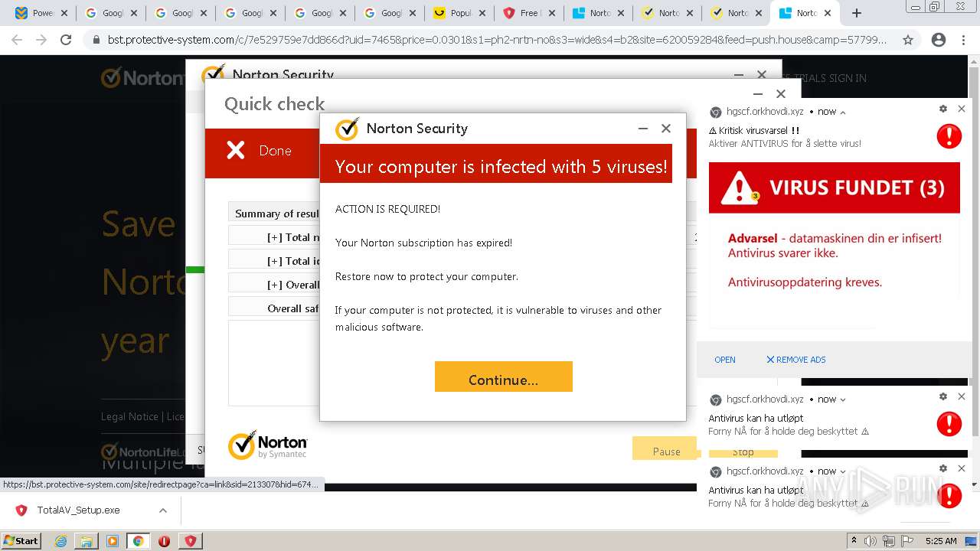Click OPEN in the virus notification
This screenshot has width=980, height=551.
pyautogui.click(x=725, y=360)
